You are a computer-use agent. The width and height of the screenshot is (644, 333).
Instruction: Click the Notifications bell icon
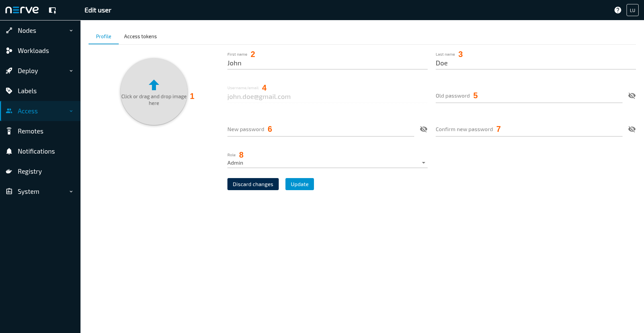[9, 151]
